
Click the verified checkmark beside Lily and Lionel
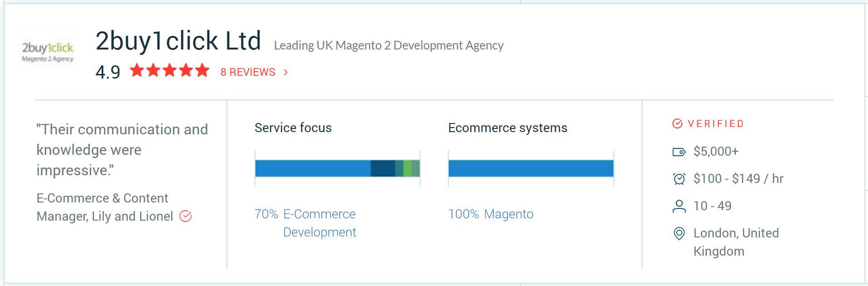(186, 216)
